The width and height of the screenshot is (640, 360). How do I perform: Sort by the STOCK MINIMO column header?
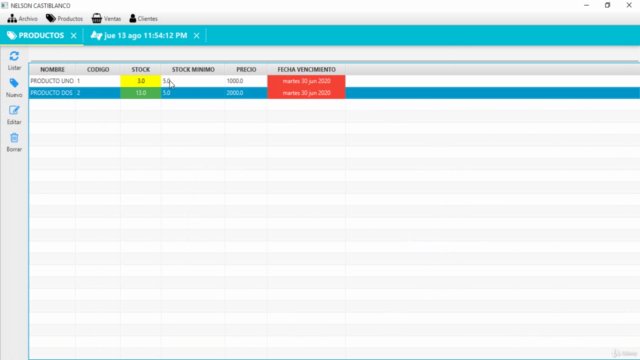(x=193, y=69)
